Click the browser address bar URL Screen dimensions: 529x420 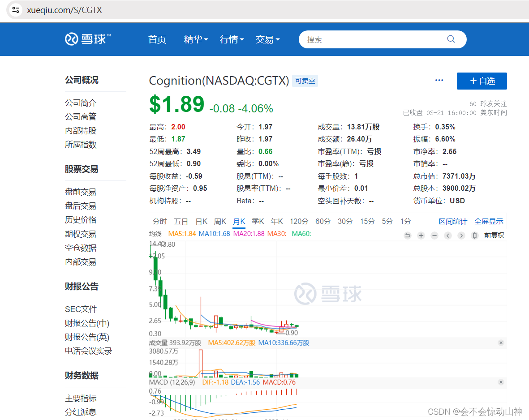pos(64,10)
